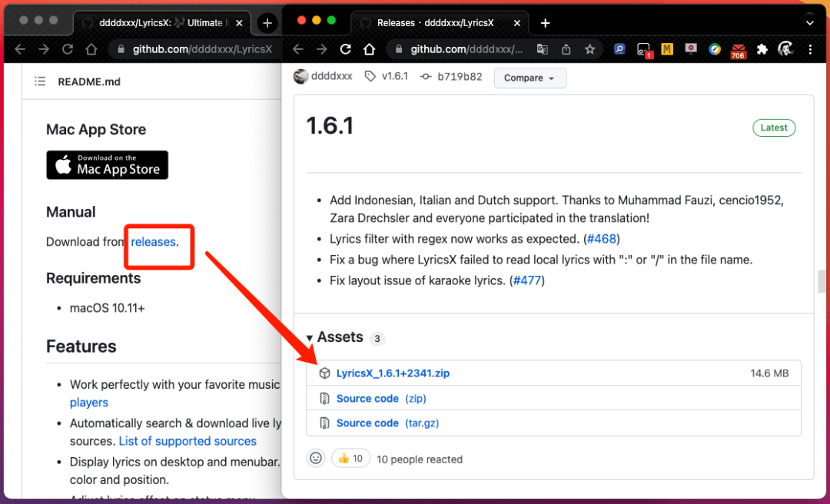Open a new tab in front window
The width and height of the screenshot is (830, 504).
click(545, 23)
